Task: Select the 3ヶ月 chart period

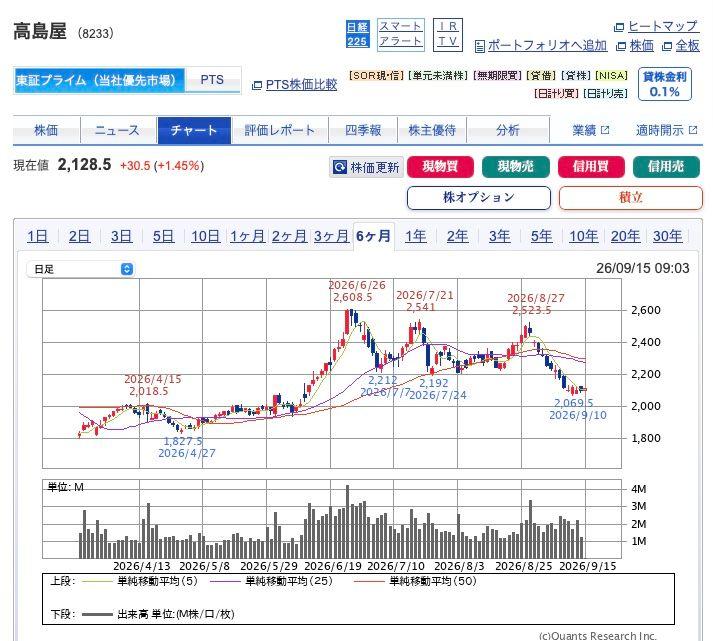Action: click(x=331, y=236)
